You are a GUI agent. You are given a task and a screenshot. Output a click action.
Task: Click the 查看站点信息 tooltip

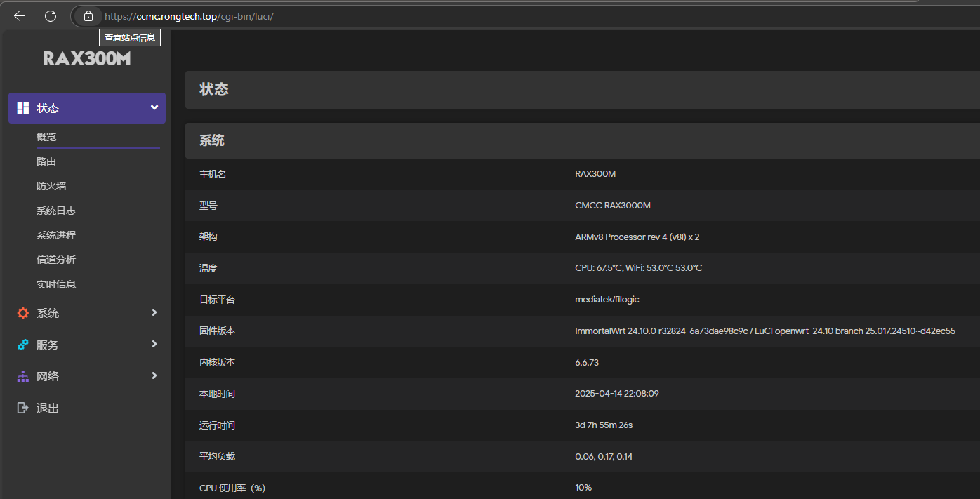point(130,38)
